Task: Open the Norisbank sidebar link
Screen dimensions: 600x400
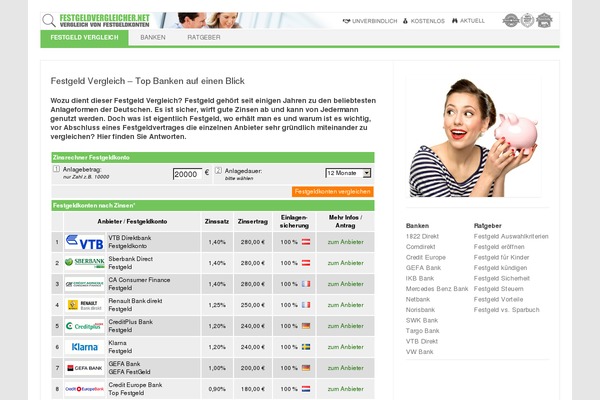Action: (x=420, y=310)
